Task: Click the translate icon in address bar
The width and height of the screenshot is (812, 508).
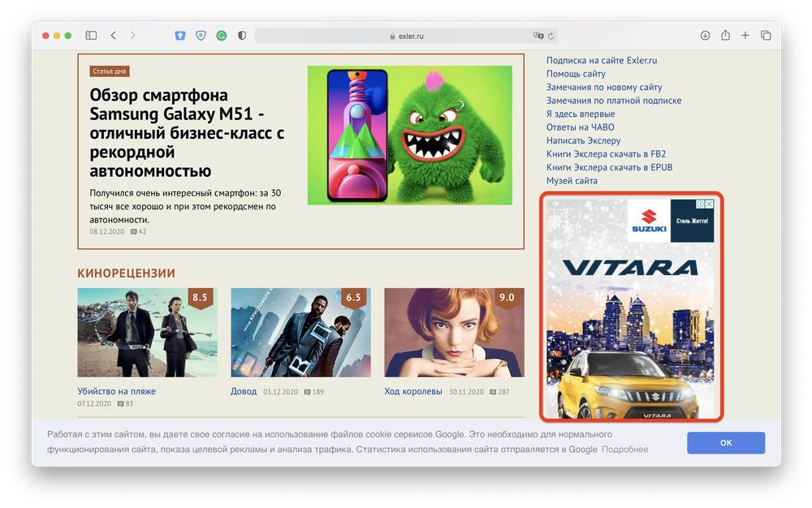Action: [538, 36]
